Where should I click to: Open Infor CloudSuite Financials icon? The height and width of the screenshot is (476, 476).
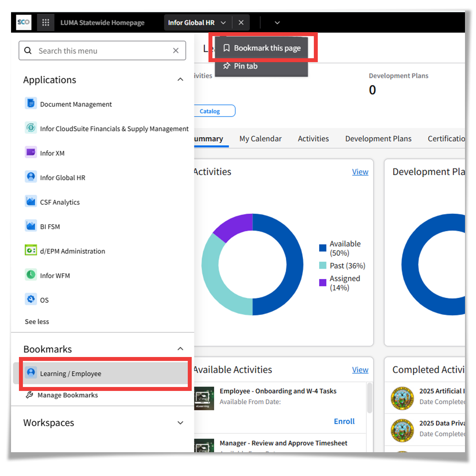pyautogui.click(x=31, y=128)
